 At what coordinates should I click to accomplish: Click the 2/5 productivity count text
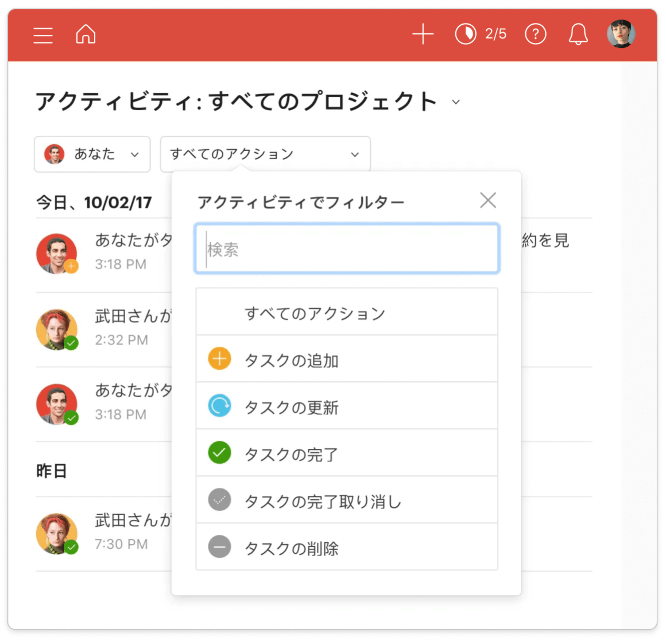[x=496, y=34]
